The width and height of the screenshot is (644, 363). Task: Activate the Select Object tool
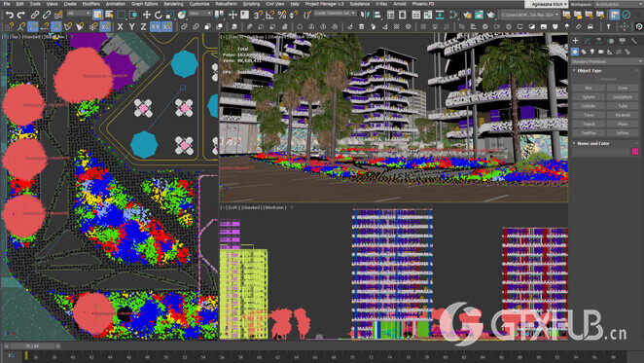(x=97, y=15)
